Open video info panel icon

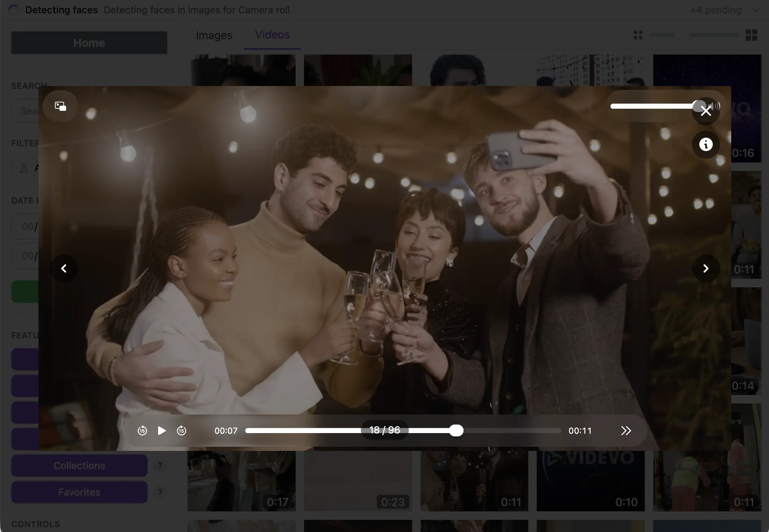(x=706, y=144)
